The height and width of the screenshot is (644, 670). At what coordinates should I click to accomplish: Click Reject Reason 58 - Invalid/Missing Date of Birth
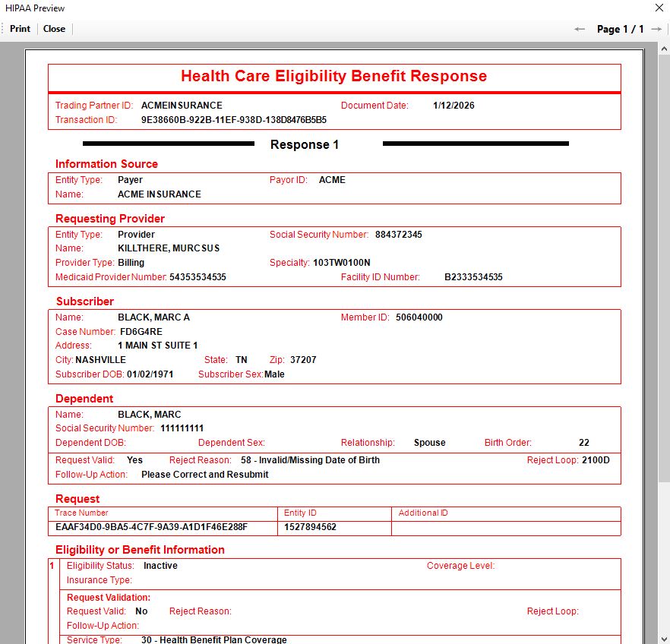(310, 460)
